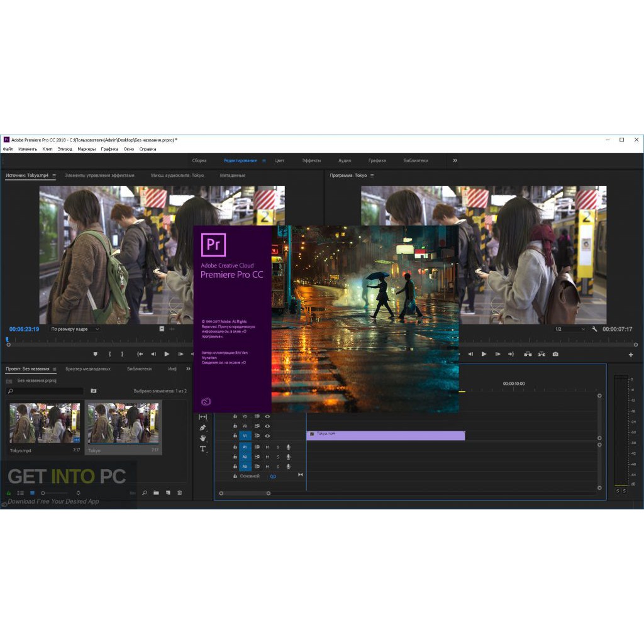Mute audio track A1

tap(267, 447)
